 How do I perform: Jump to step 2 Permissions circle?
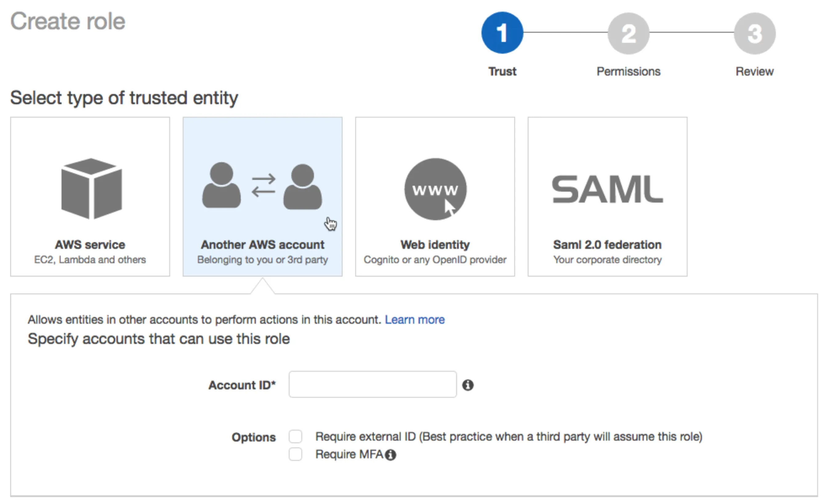[628, 34]
